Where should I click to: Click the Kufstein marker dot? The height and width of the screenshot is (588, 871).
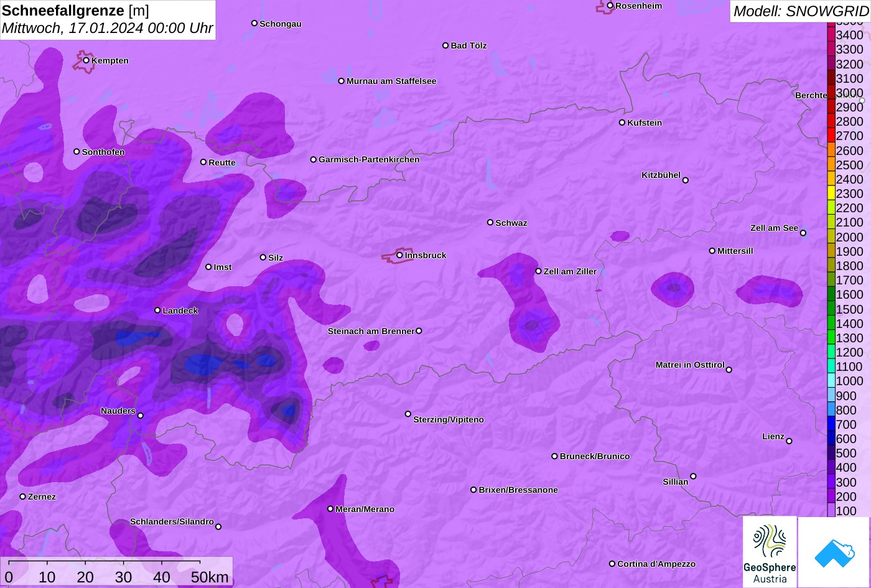[622, 123]
